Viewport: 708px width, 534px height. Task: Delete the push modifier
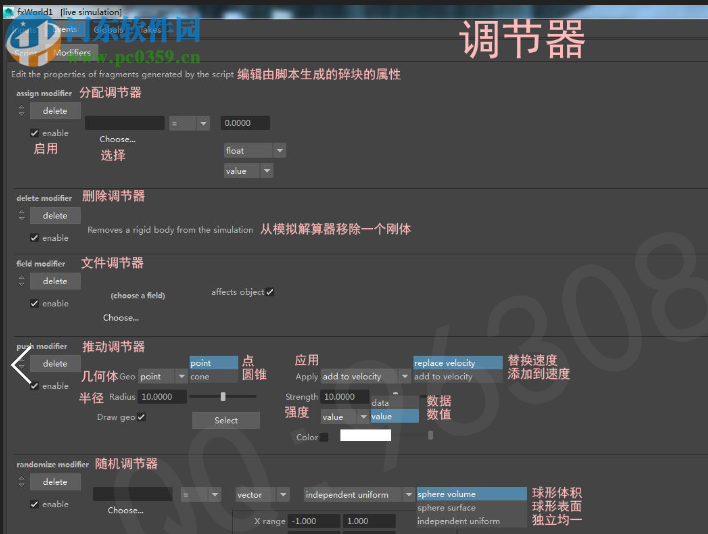[x=55, y=363]
